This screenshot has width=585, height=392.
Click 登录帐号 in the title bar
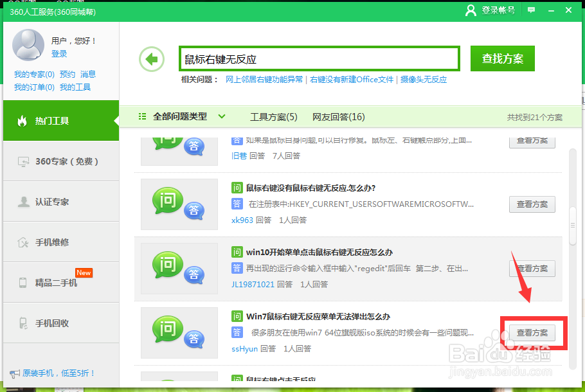(x=498, y=10)
